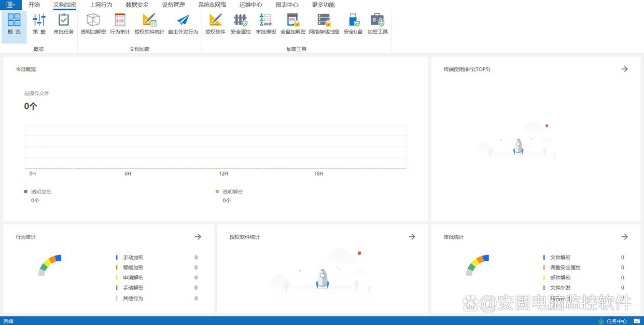644x325 pixels.
Task: Expand the 审批统计 card arrow
Action: [624, 237]
